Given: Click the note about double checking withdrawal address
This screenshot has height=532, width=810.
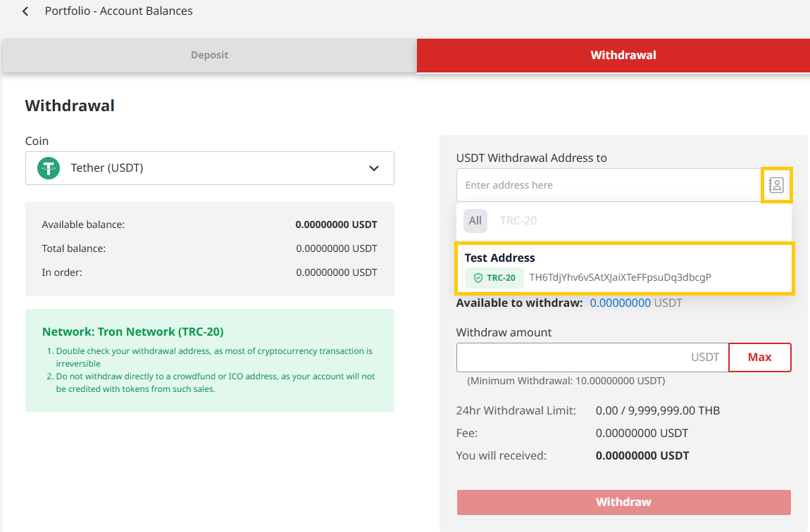Looking at the screenshot, I should (214, 357).
